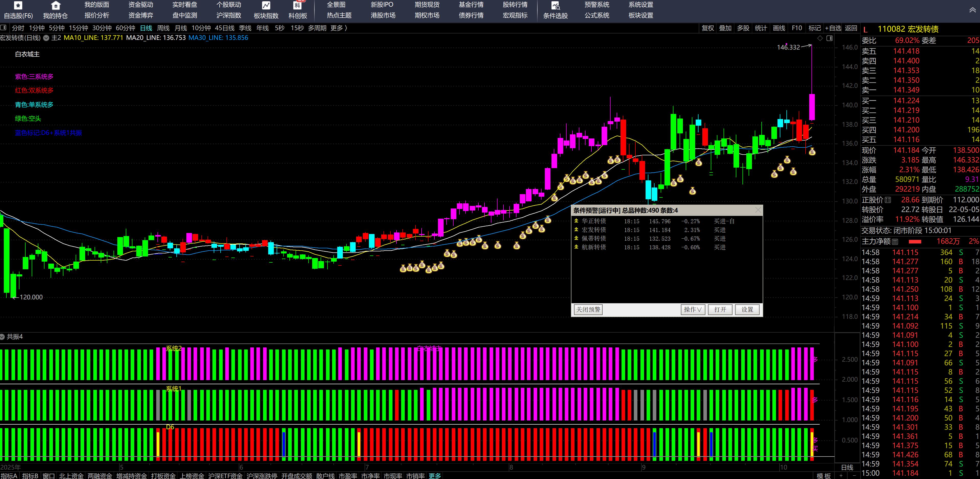Select the 宏发转债 row in the alert list
980x479 pixels.
pos(593,230)
